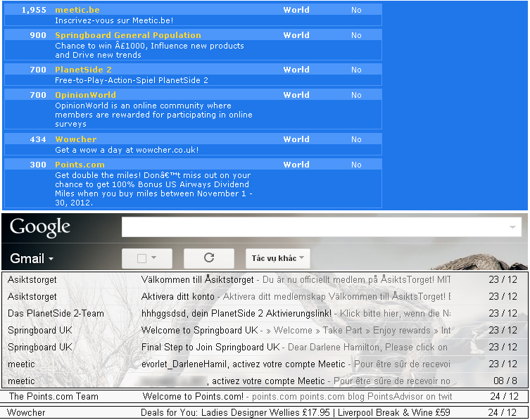This screenshot has height=420, width=530.
Task: Open the Wowcher offer link
Action: point(76,139)
